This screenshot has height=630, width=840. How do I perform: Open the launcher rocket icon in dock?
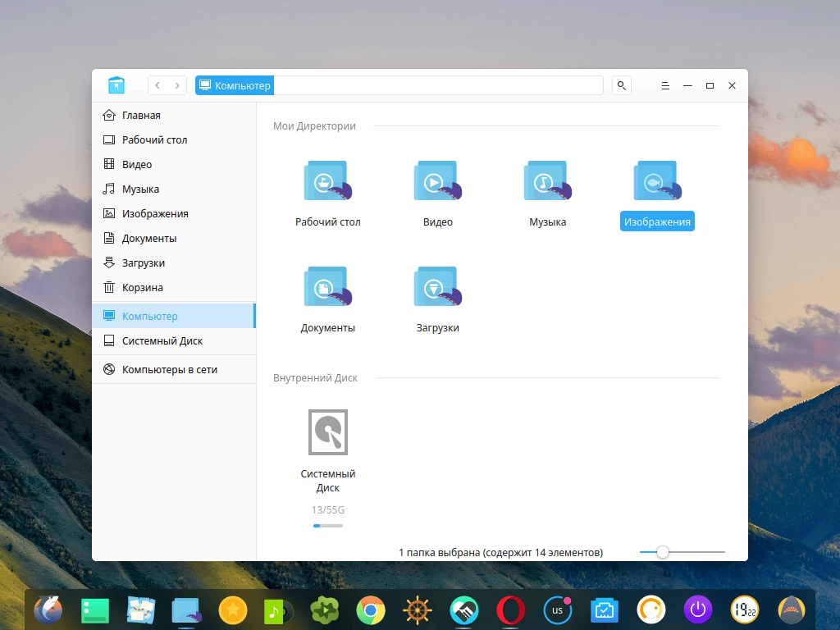[x=48, y=609]
